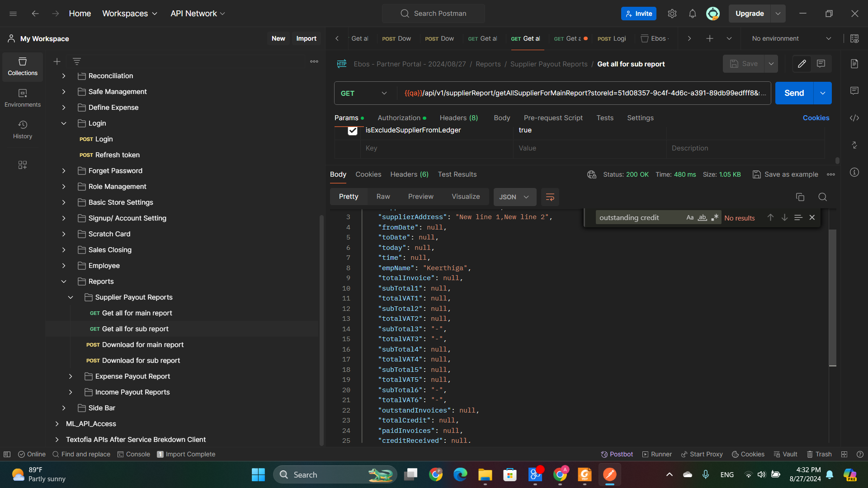The image size is (868, 488).
Task: Open Microsoft Edge from taskbar
Action: (460, 474)
